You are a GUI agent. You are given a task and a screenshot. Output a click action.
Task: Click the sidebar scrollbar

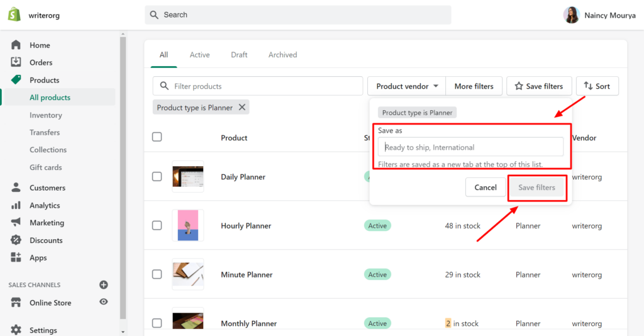(123, 178)
